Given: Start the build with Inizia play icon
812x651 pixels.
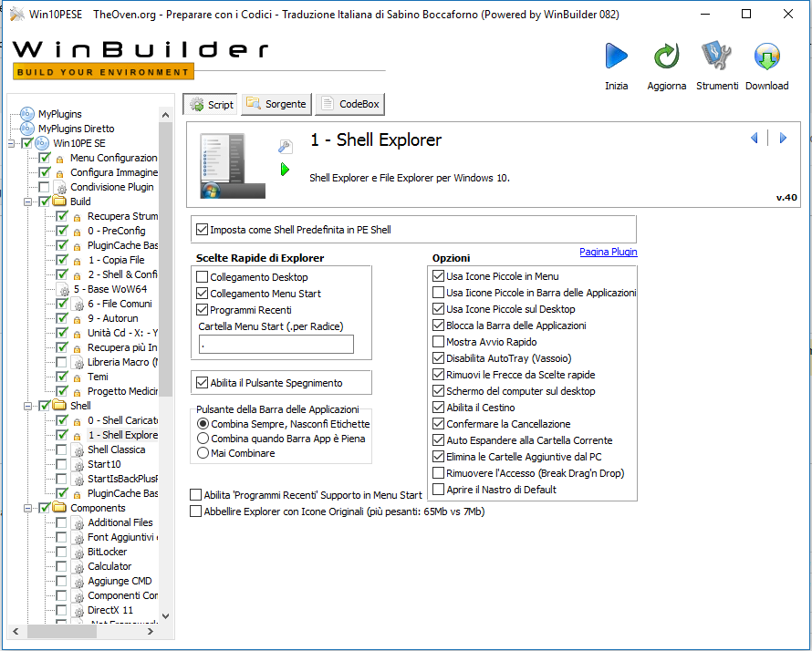Looking at the screenshot, I should click(x=616, y=56).
